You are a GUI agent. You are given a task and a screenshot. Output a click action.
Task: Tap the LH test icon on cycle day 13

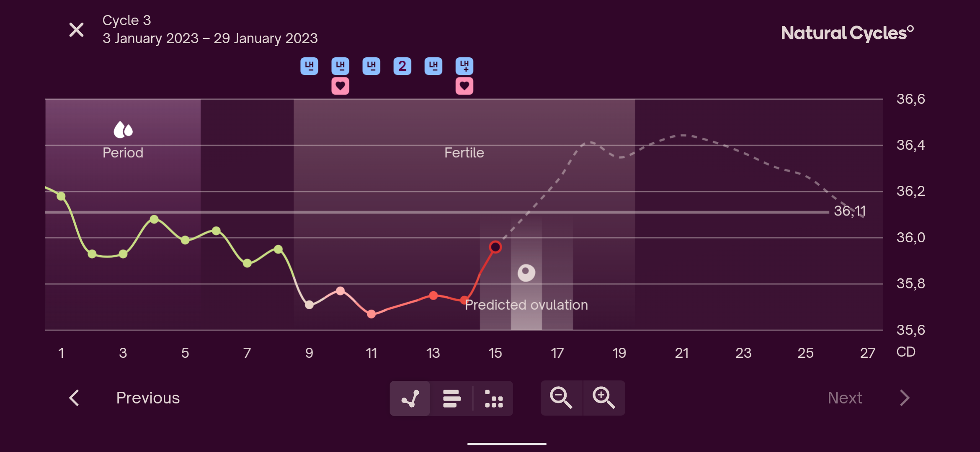click(433, 66)
